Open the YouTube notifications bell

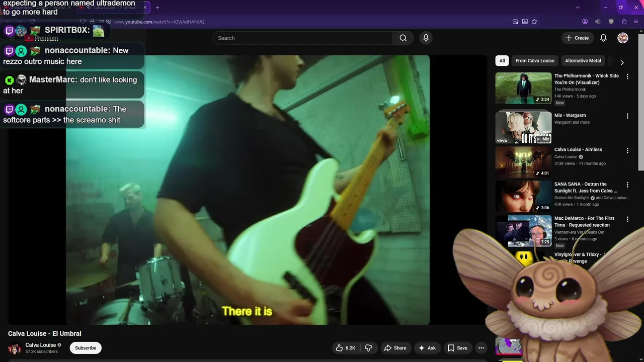click(x=603, y=38)
